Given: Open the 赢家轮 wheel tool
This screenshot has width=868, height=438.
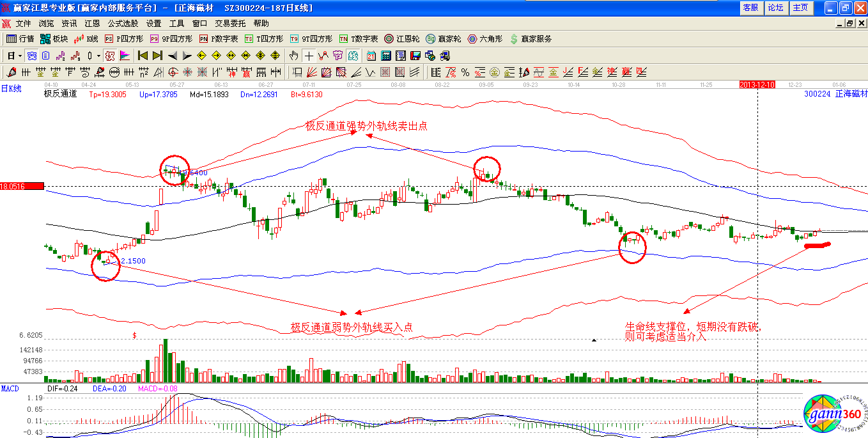Looking at the screenshot, I should 444,39.
